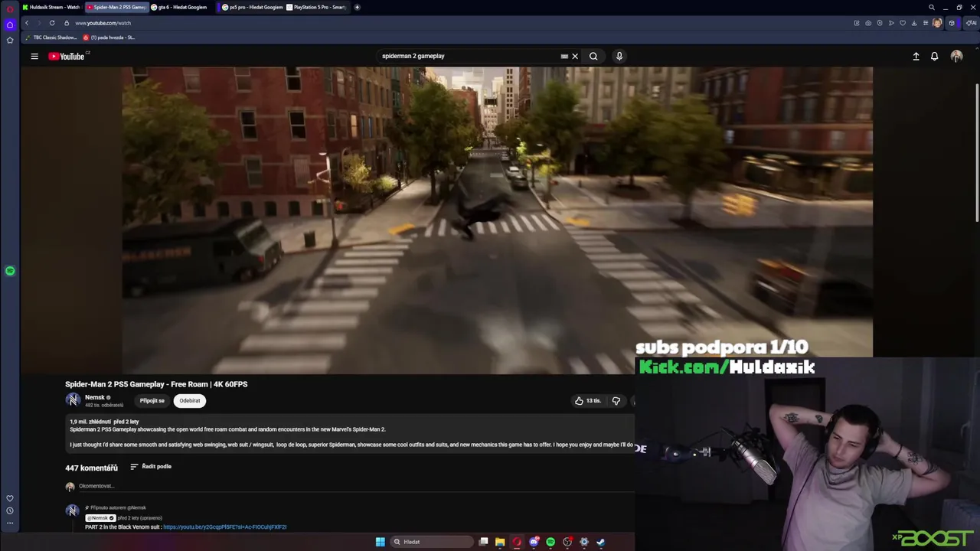Switch to PlayStation 5 Pro tab
The image size is (980, 551).
coord(317,7)
